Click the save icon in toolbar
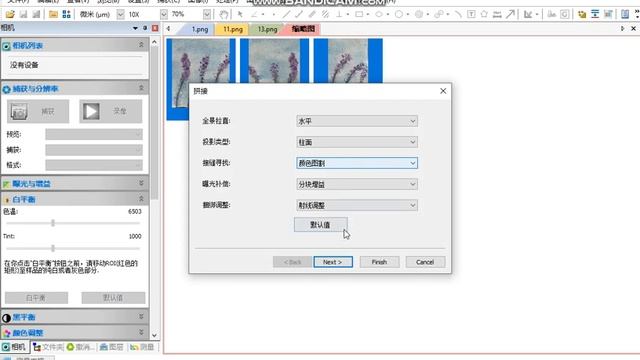The width and height of the screenshot is (640, 360). coord(23,14)
